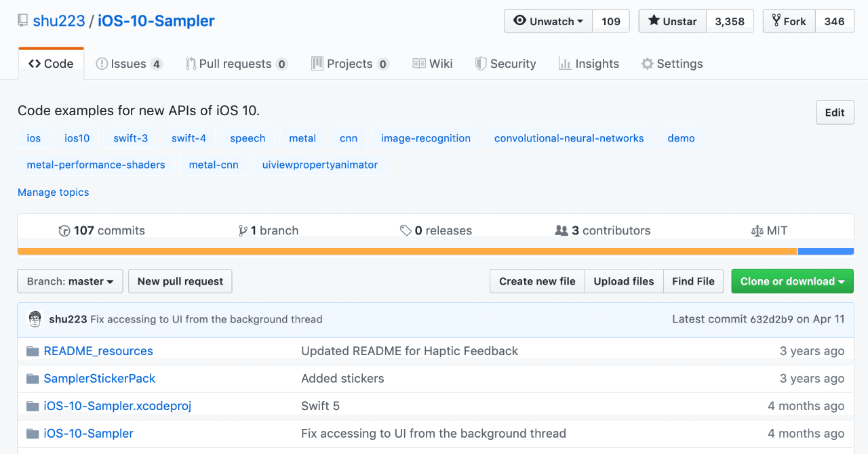Image resolution: width=868 pixels, height=454 pixels.
Task: Click the commits history clock icon
Action: click(64, 231)
